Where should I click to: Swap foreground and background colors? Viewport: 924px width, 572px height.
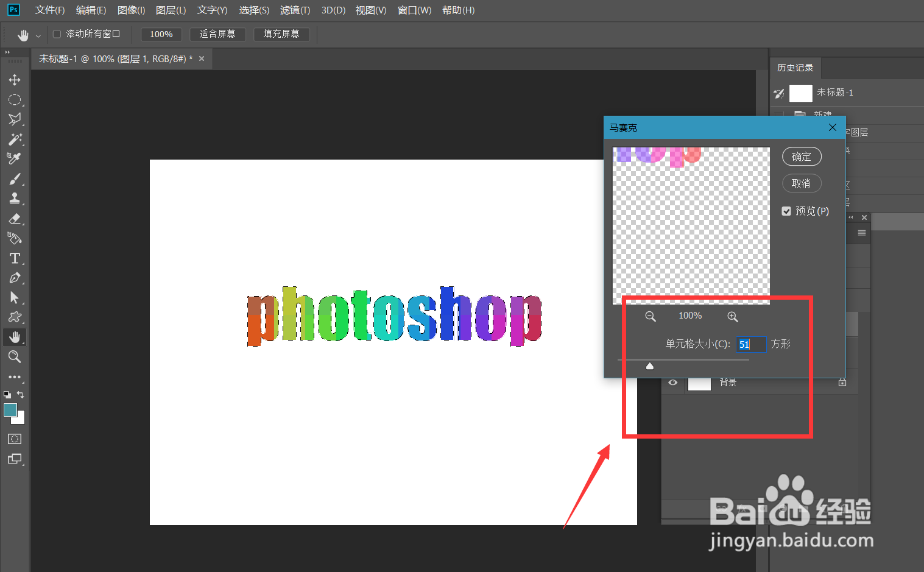(x=21, y=395)
